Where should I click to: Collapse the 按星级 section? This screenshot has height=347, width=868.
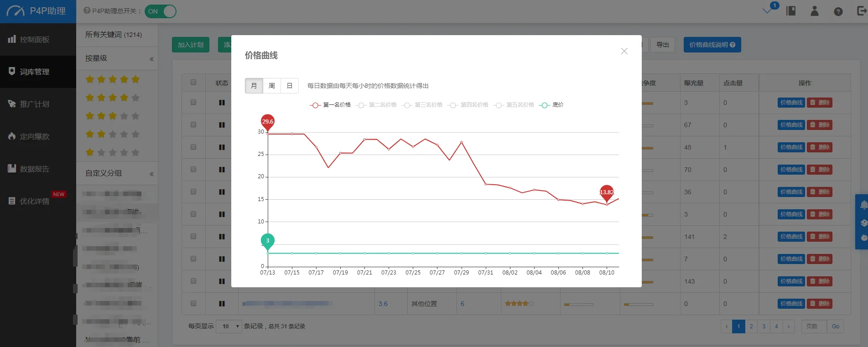(x=151, y=59)
